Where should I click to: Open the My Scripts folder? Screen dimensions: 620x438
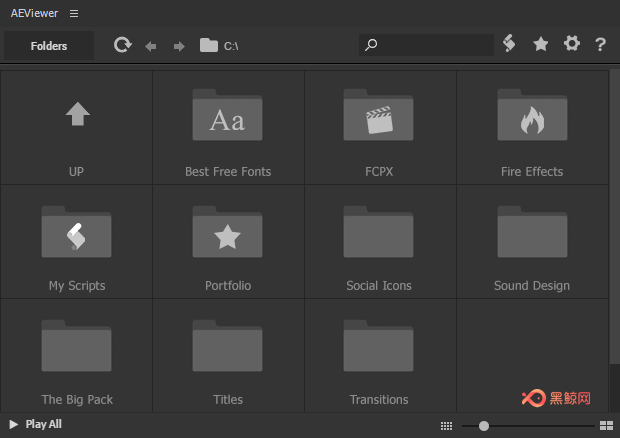click(77, 242)
